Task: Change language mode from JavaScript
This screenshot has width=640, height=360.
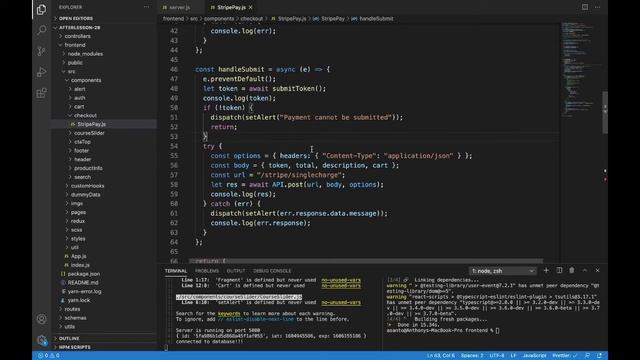Action: click(534, 356)
